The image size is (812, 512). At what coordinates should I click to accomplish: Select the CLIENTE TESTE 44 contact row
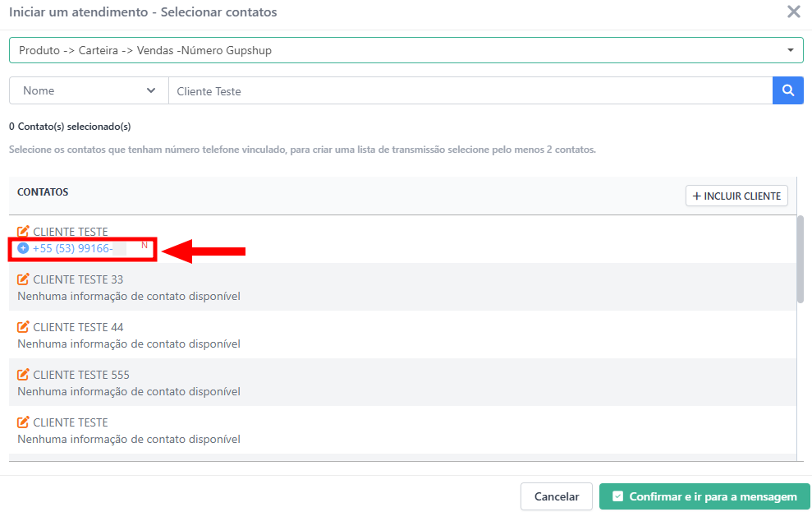tap(402, 334)
